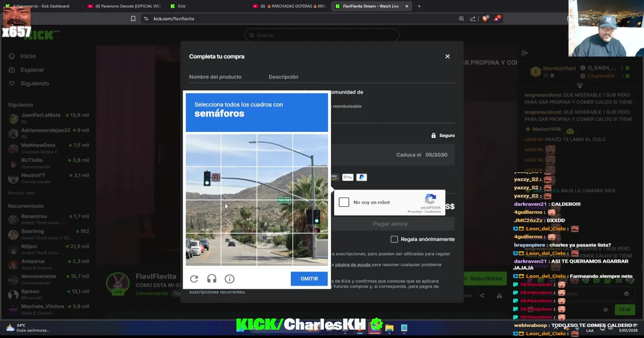Open Explorar in Kick sidebar

(32, 69)
